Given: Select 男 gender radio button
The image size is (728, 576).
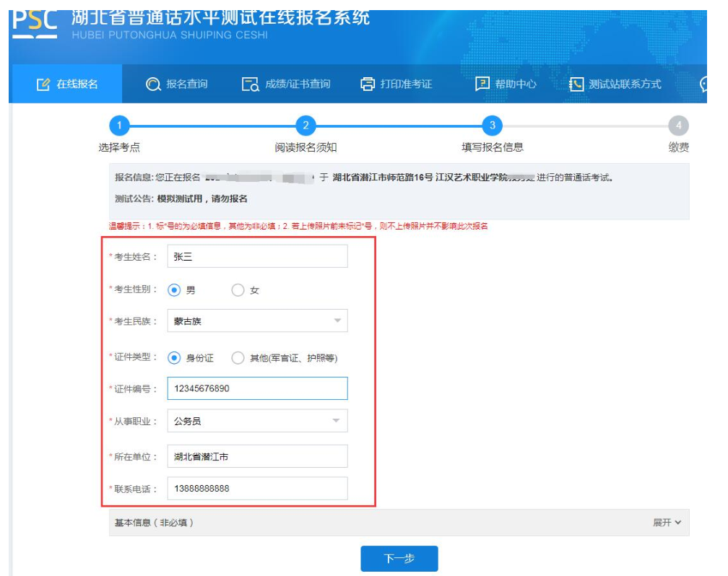Looking at the screenshot, I should [x=174, y=290].
